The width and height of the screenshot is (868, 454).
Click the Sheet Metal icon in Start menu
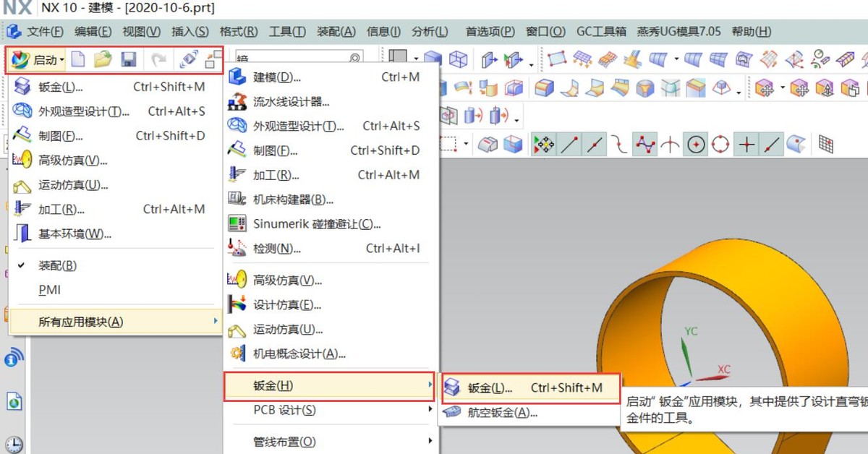pos(22,87)
